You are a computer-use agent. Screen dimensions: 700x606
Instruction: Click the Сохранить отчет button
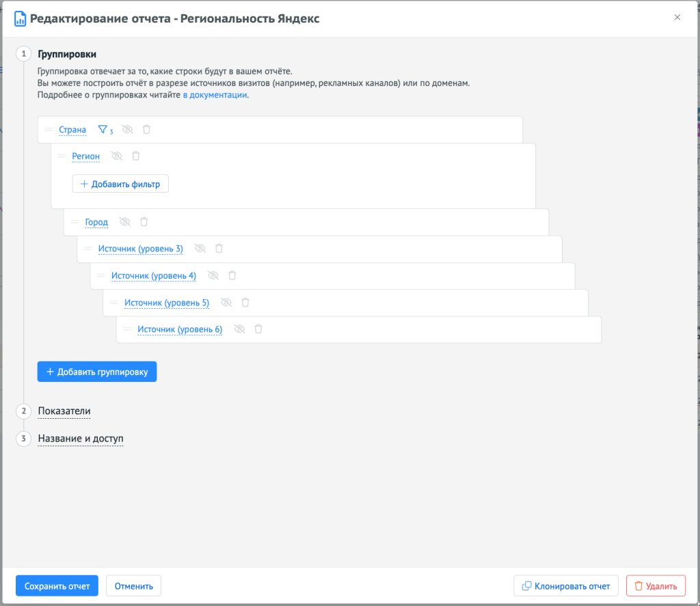click(57, 586)
